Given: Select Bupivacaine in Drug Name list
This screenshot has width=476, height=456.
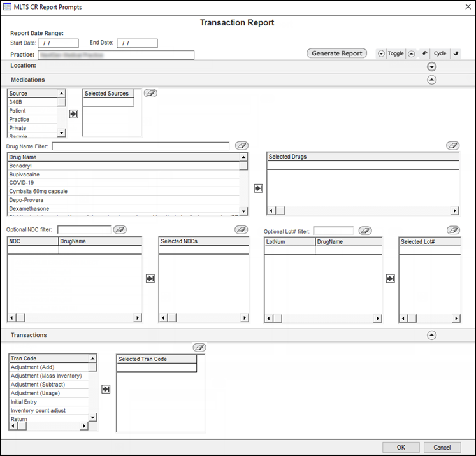Looking at the screenshot, I should pyautogui.click(x=124, y=175).
